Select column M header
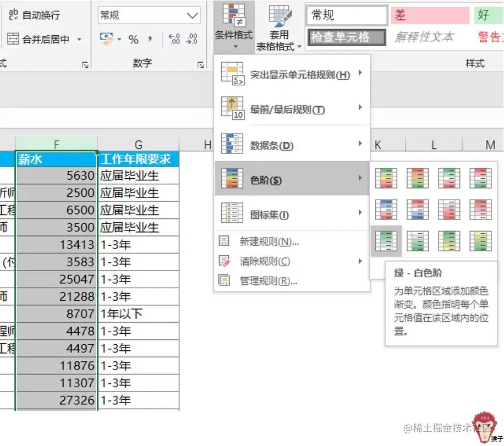Viewport: 504px width, 446px height. pos(483,145)
